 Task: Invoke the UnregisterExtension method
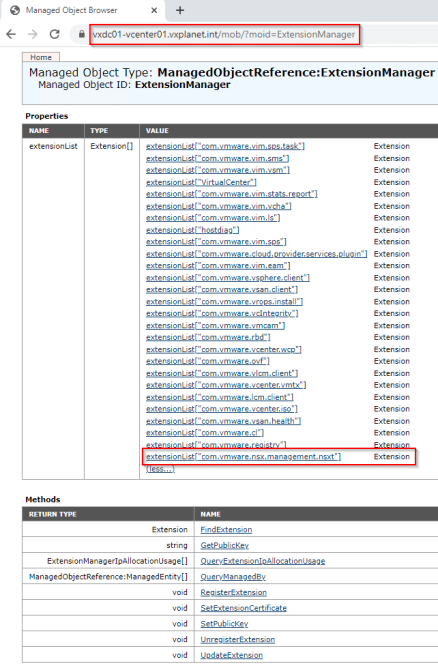[237, 640]
